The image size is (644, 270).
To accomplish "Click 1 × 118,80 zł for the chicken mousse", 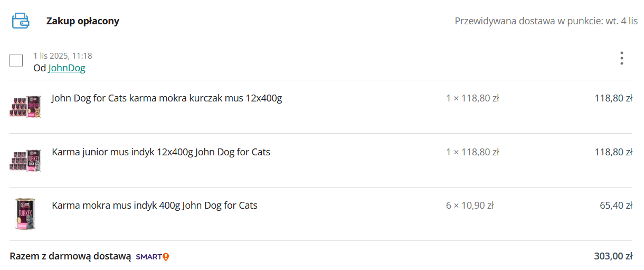I will click(472, 98).
